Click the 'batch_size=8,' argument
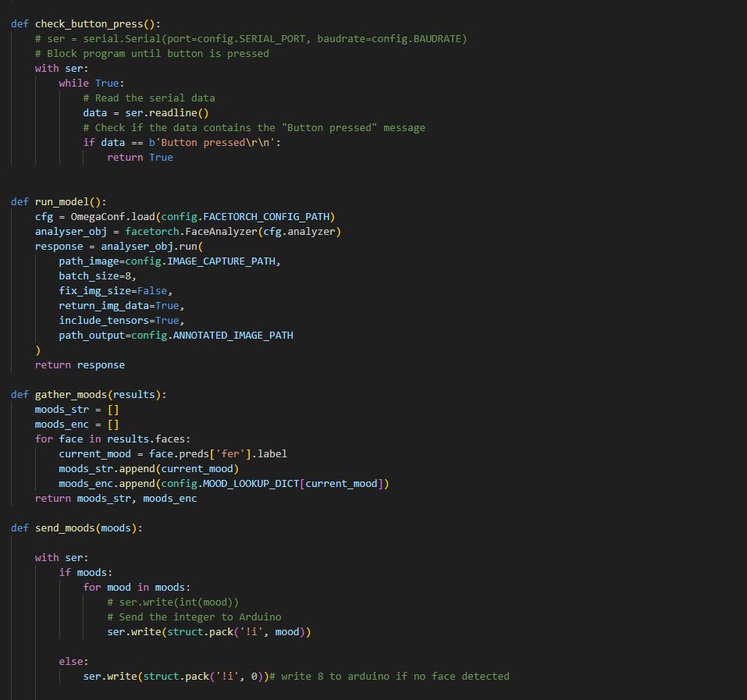747x700 pixels. (98, 275)
